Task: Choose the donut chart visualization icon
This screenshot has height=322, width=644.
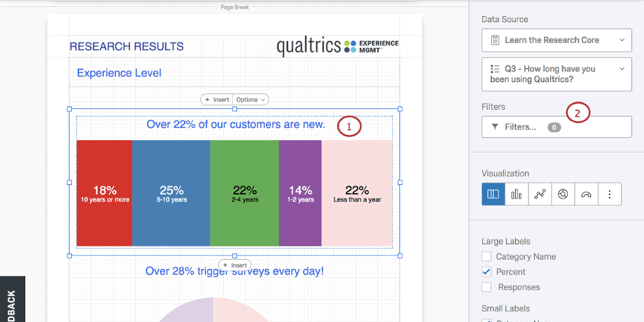Action: coord(563,194)
